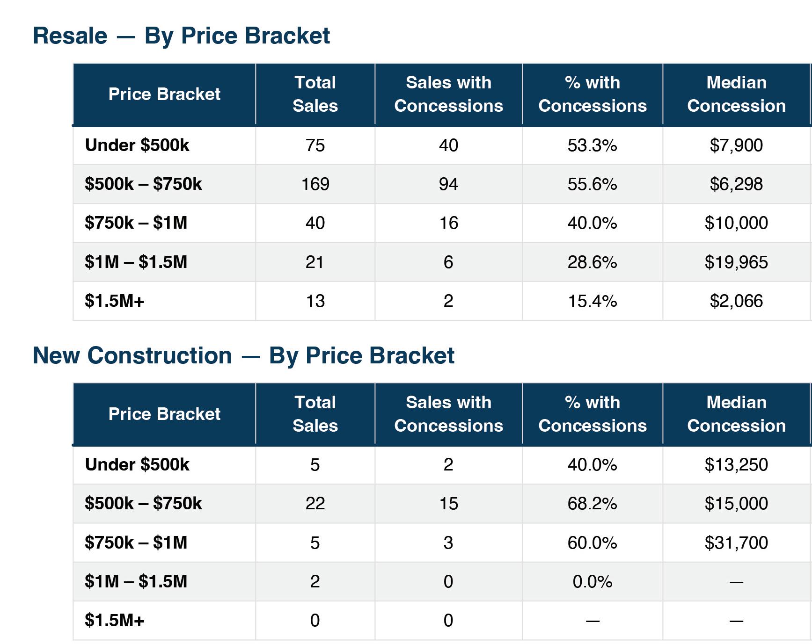Click the $13,250 median concession cell
Viewport: 812px width, 644px height.
click(736, 465)
